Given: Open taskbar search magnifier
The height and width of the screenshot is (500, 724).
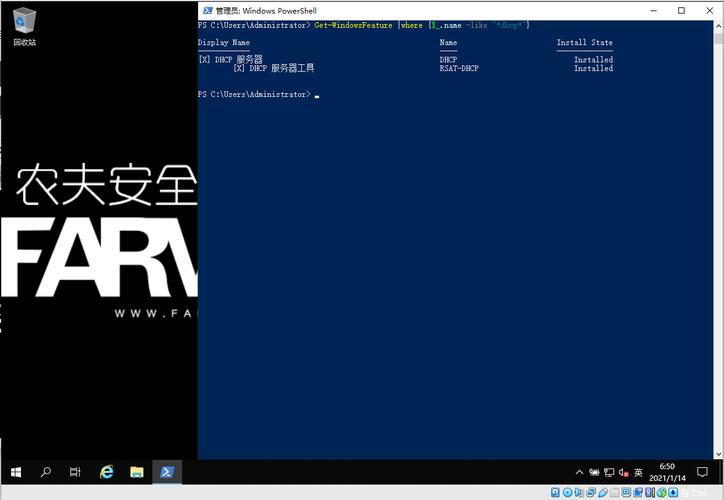Looking at the screenshot, I should (46, 472).
